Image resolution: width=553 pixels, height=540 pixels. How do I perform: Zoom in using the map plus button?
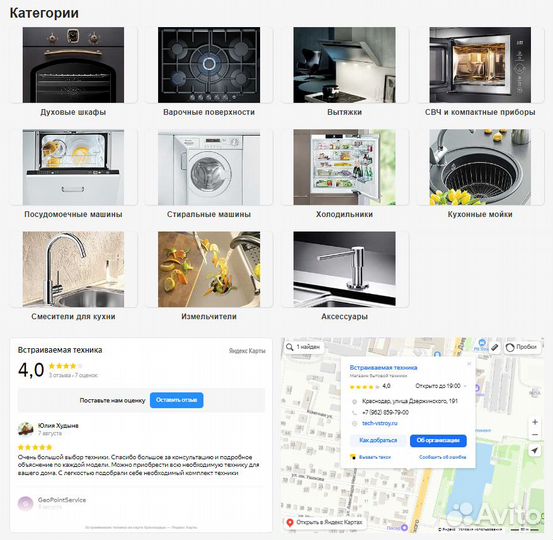(535, 422)
